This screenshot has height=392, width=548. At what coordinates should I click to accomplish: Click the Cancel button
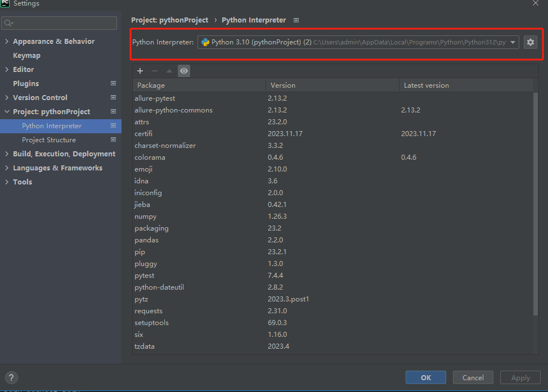(473, 377)
